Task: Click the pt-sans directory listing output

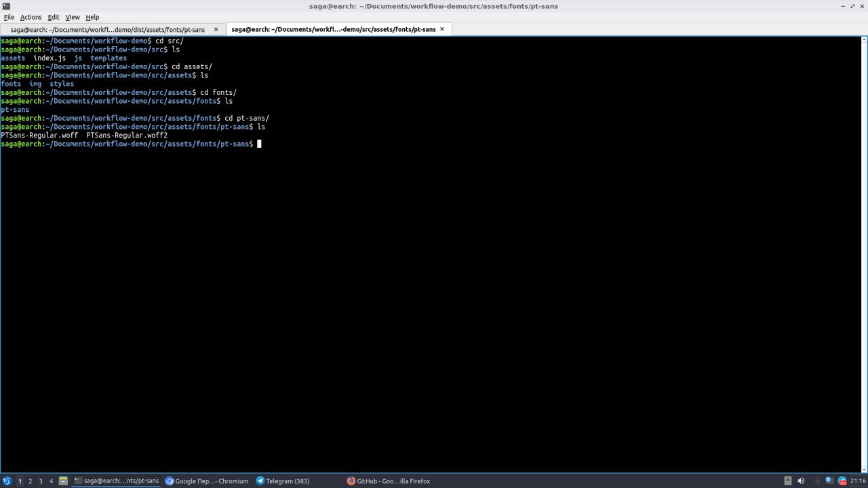Action: point(15,110)
